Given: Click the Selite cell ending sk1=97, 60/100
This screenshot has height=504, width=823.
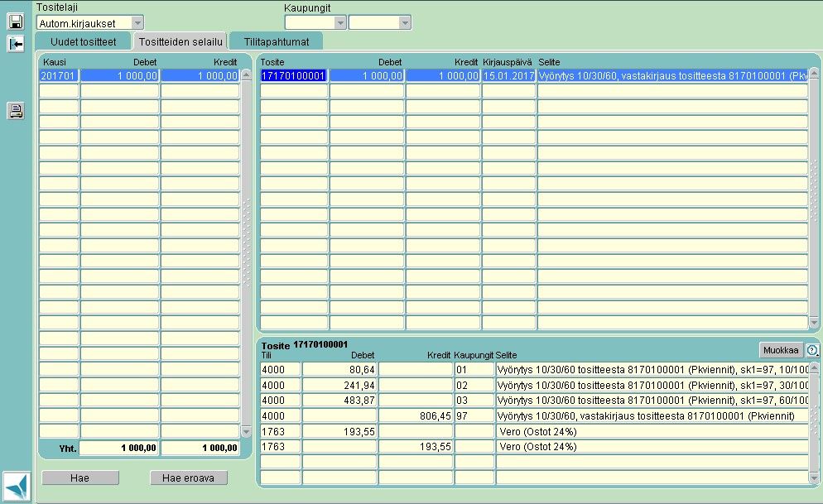Looking at the screenshot, I should [x=652, y=401].
